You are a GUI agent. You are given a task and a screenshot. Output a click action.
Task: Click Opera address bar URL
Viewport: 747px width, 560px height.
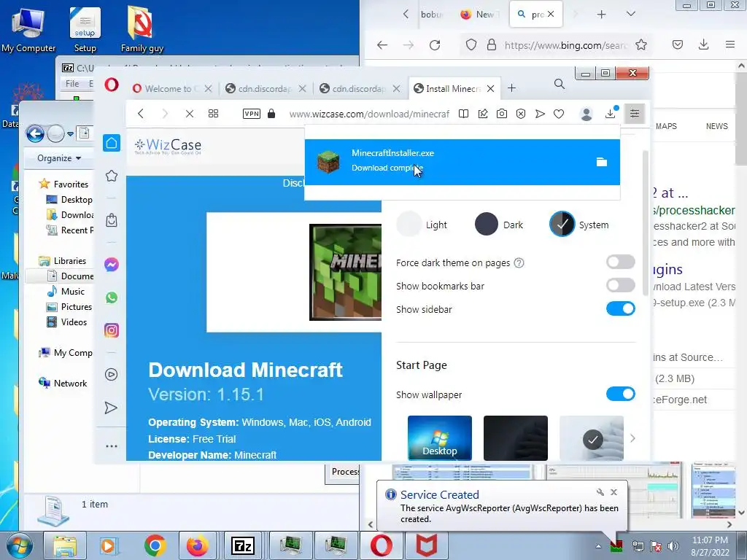369,114
